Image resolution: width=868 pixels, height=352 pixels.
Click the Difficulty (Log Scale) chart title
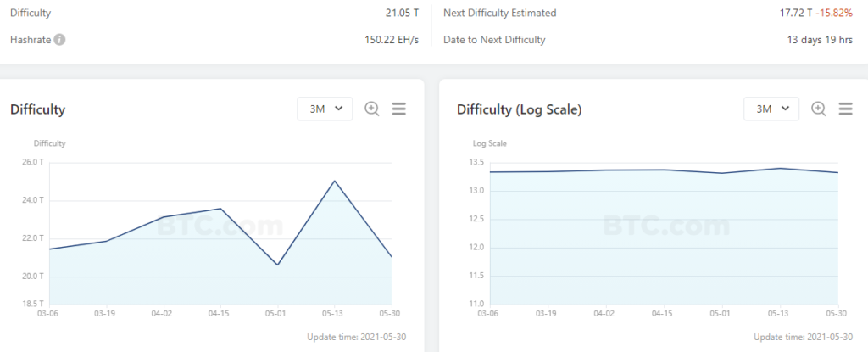point(519,109)
